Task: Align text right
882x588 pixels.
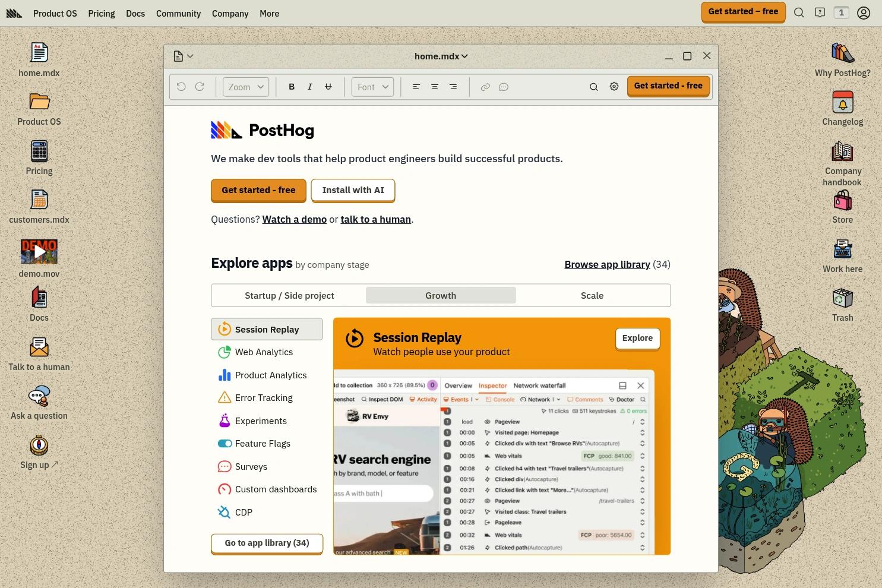Action: click(453, 87)
